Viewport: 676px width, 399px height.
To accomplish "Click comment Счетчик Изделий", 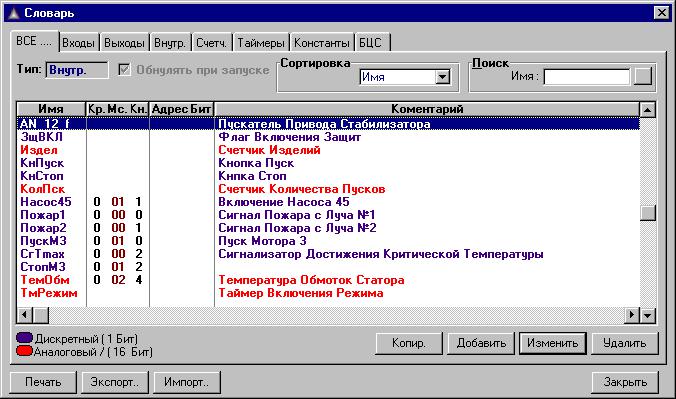I will (269, 150).
